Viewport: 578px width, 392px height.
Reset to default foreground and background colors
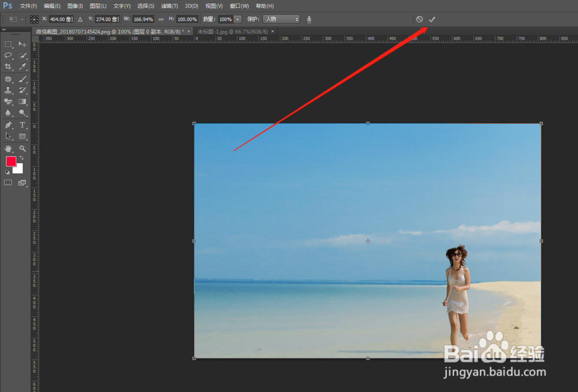[x=7, y=172]
